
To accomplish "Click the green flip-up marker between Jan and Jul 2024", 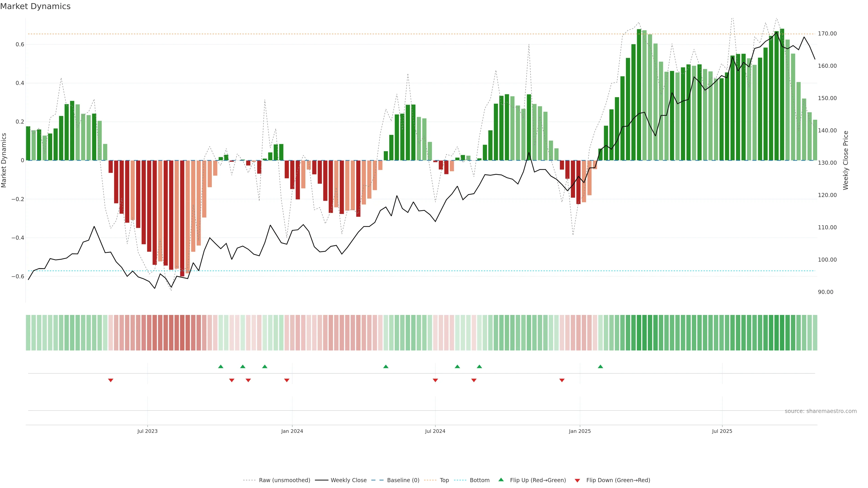I will (386, 366).
